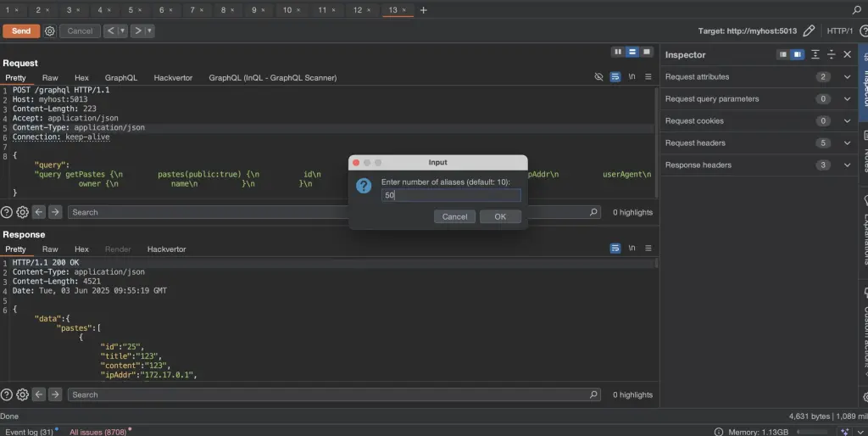Open the Repeater request settings gear
868x436 pixels.
point(50,31)
